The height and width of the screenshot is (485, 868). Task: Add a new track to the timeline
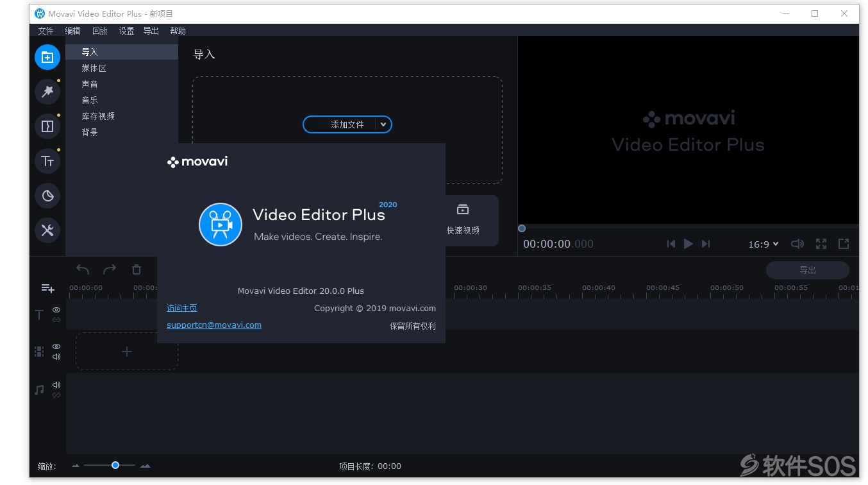coord(47,289)
